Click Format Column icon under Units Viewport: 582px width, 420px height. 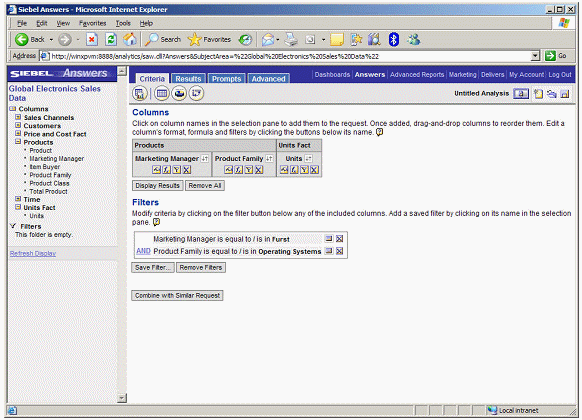point(284,170)
